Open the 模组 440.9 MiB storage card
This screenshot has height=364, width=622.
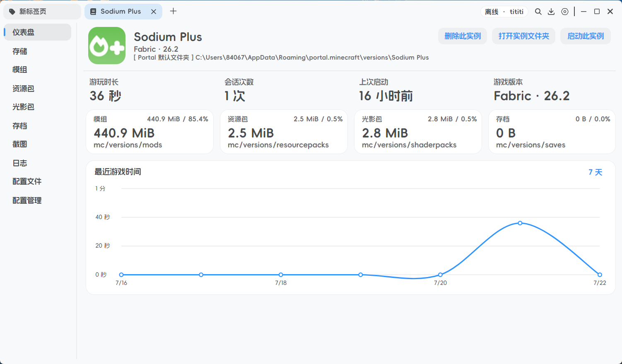point(150,132)
